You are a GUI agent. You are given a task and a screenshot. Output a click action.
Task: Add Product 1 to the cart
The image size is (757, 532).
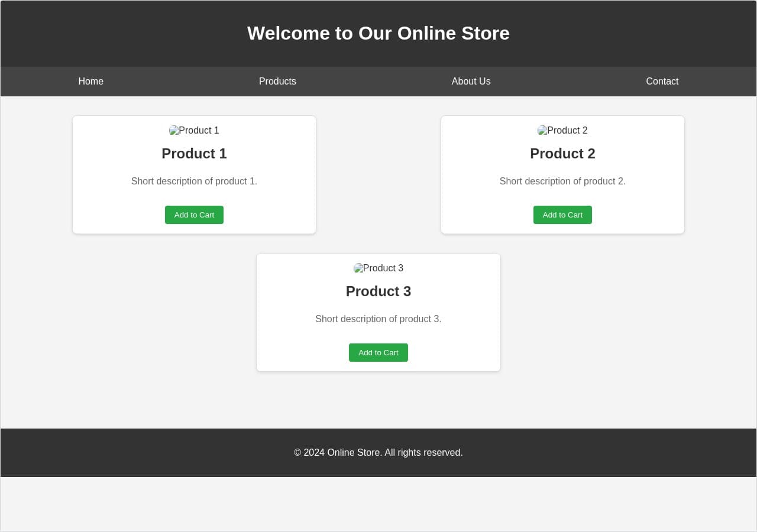194,215
